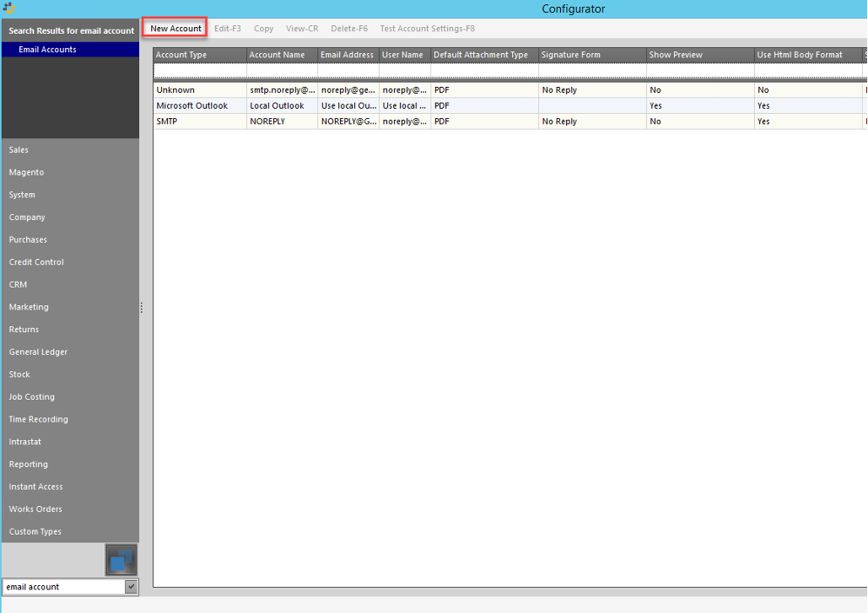Click the Signature Form column header
The image size is (868, 613).
pos(590,55)
